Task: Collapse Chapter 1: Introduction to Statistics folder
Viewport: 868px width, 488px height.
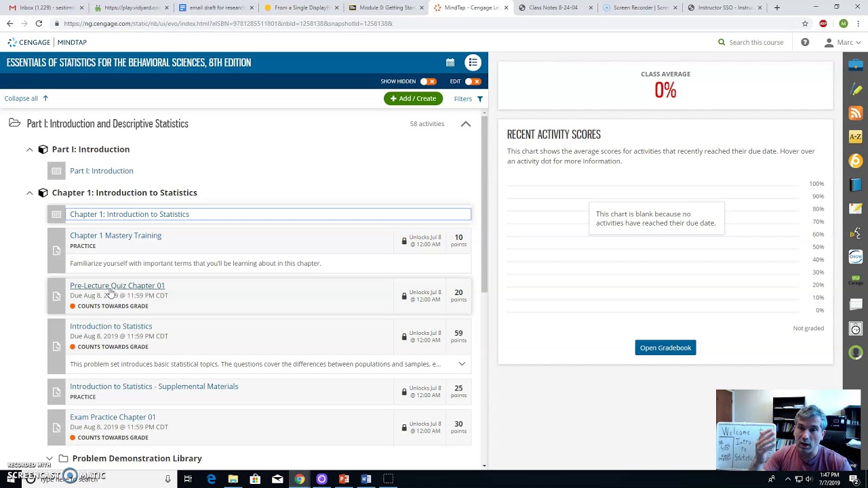Action: pyautogui.click(x=30, y=192)
